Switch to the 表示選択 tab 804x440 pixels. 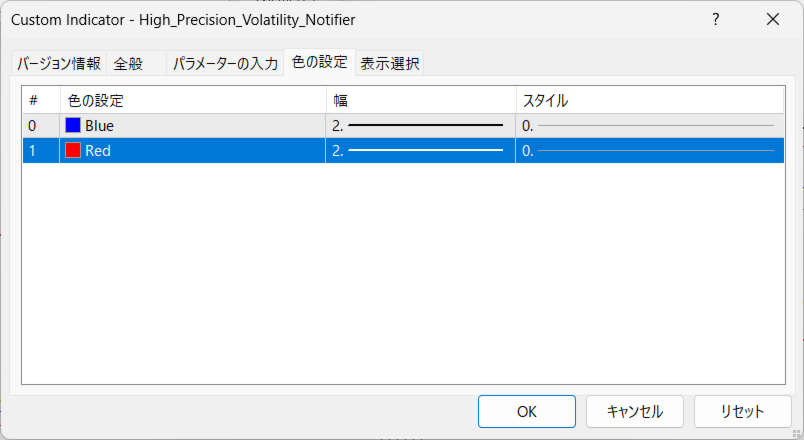click(x=390, y=64)
